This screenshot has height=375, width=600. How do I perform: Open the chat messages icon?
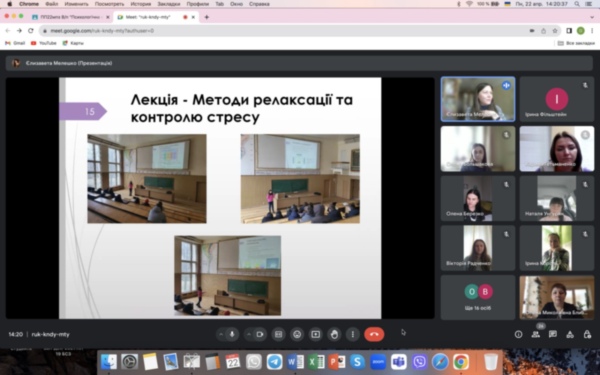(553, 334)
